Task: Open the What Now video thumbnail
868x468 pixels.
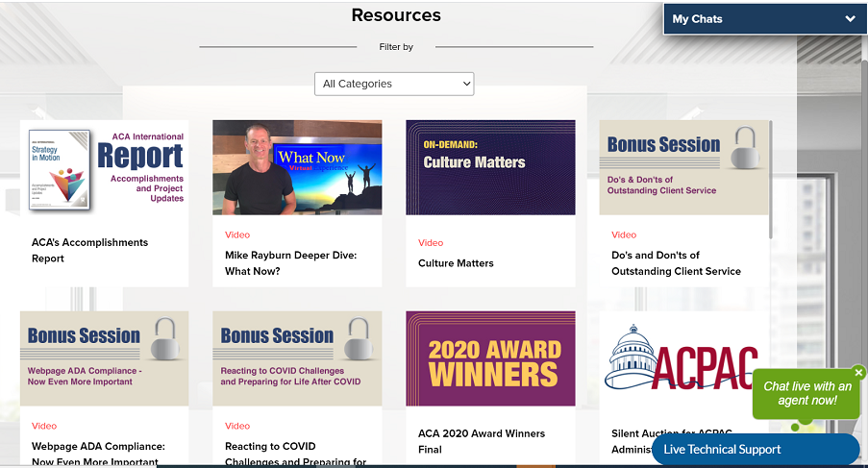Action: (x=297, y=167)
